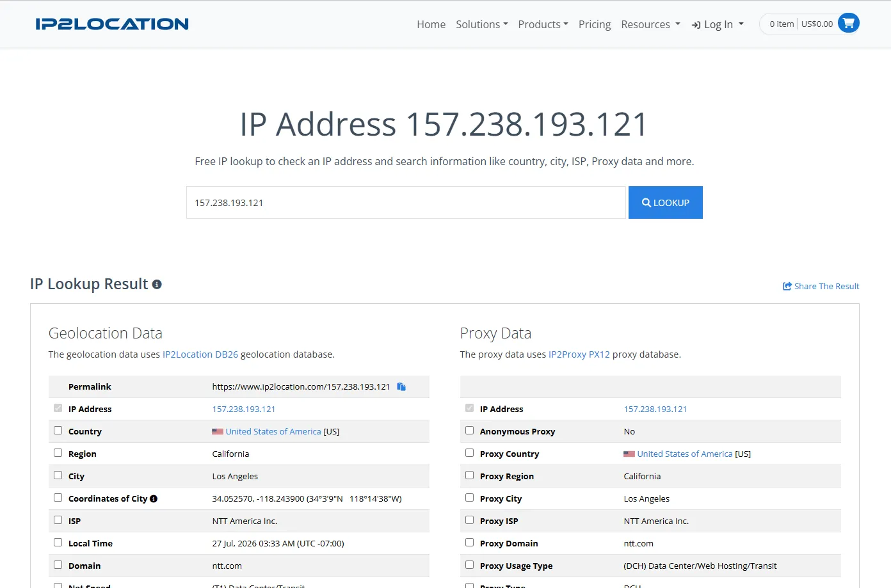
Task: Click the US flag in Country row
Action: [x=218, y=432]
